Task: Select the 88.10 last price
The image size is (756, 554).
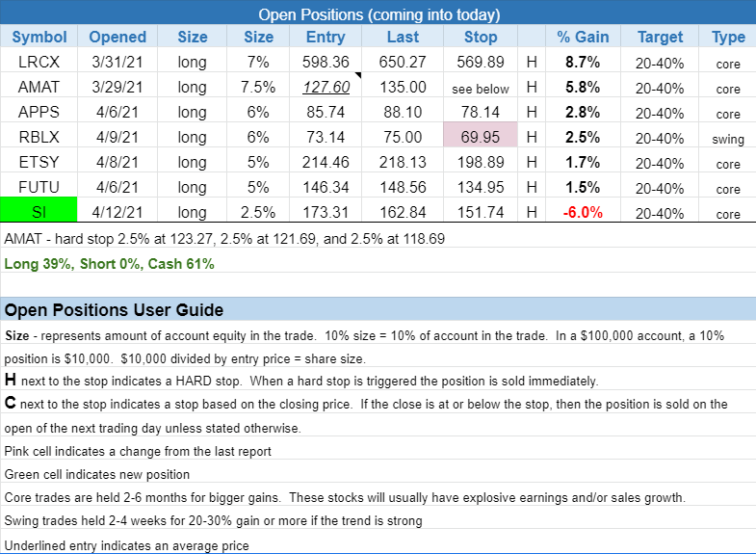Action: [x=403, y=112]
